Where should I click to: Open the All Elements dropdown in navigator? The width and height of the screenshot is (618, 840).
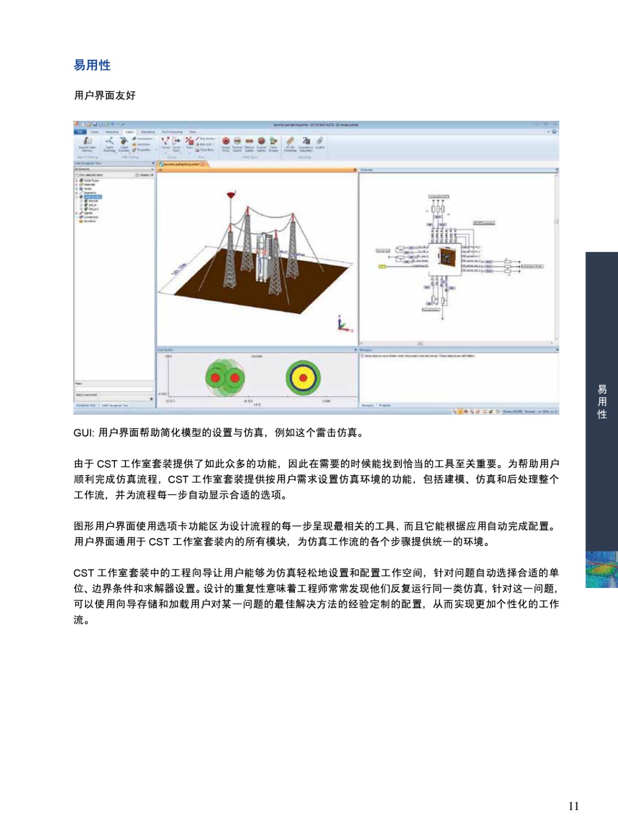pos(152,169)
